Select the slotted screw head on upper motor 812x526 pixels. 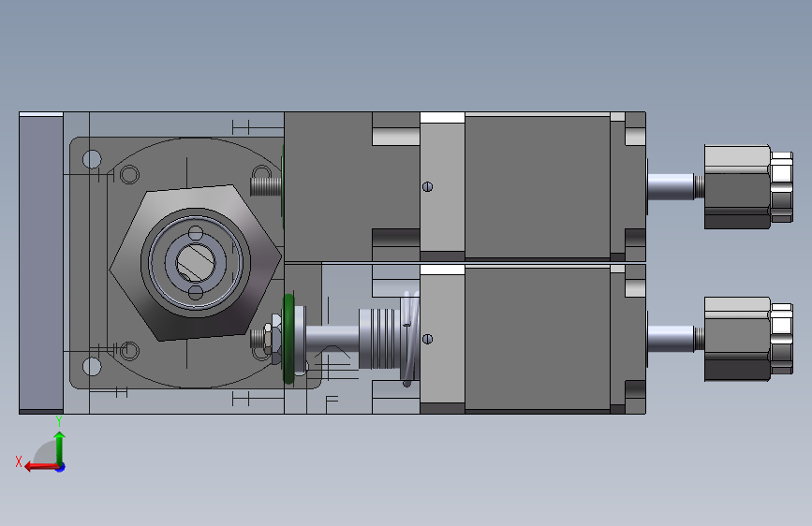point(427,187)
